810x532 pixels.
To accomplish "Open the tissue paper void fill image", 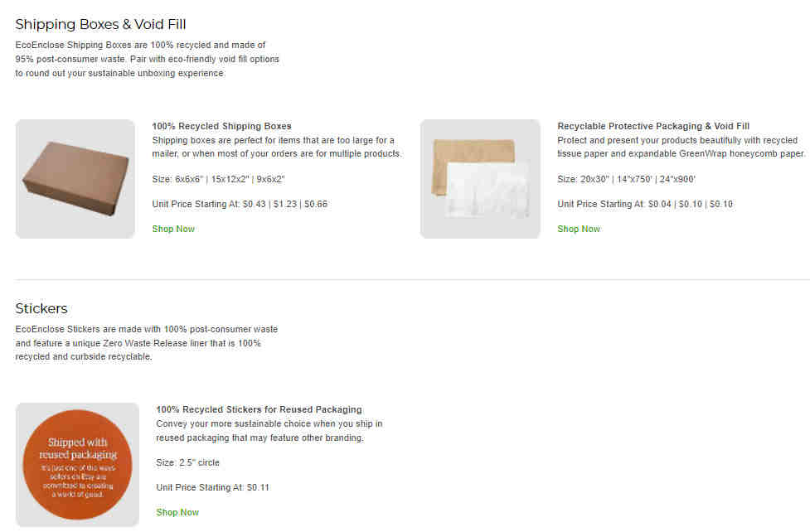I will (480, 179).
